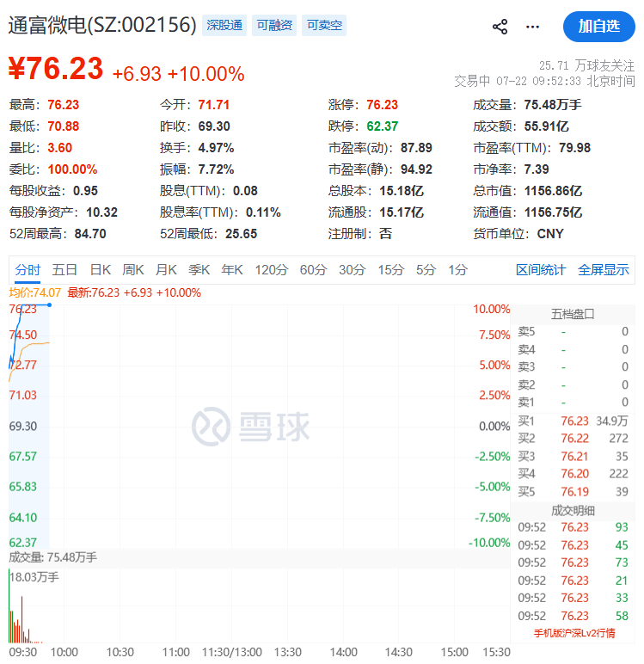
Task: Click the 成交量: 75.48万手 chart label
Action: pos(53,557)
